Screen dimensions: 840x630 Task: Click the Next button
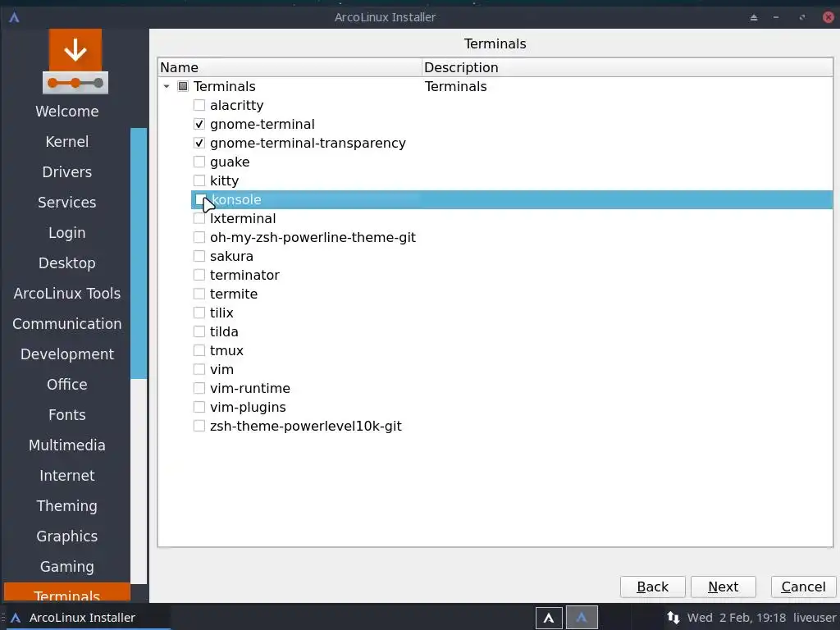(x=724, y=587)
